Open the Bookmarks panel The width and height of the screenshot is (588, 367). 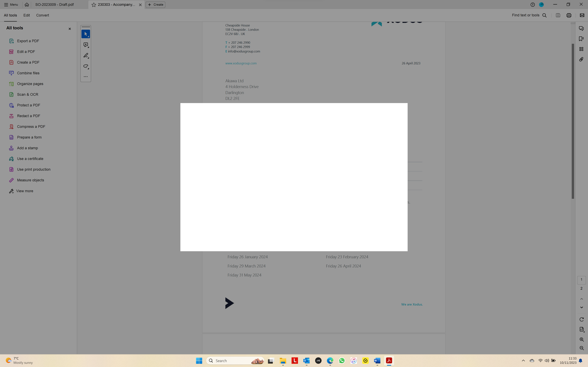tap(582, 39)
